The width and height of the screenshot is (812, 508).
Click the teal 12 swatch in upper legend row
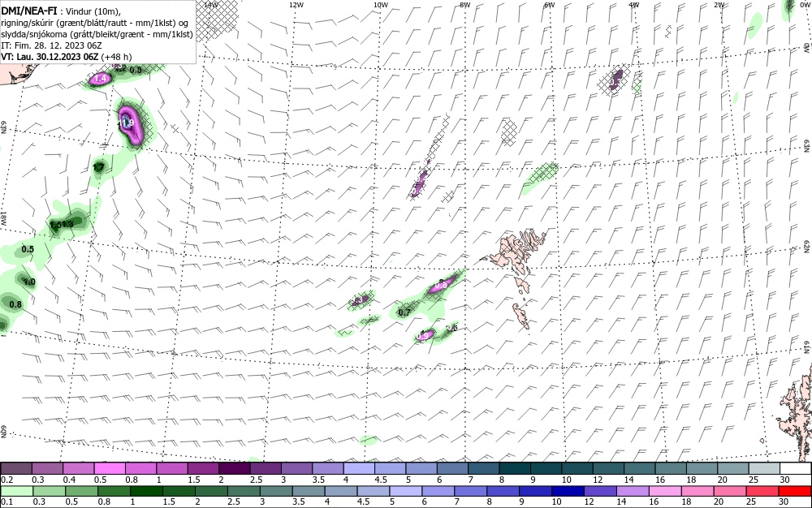pos(609,469)
